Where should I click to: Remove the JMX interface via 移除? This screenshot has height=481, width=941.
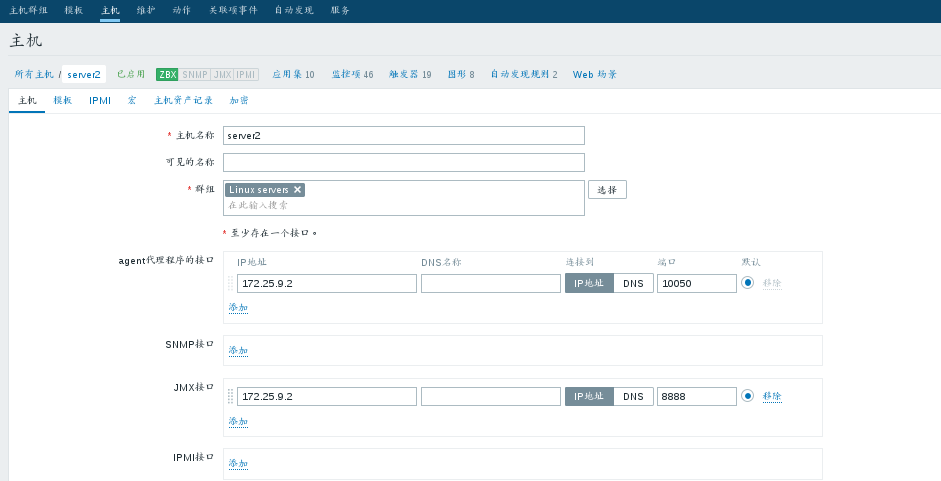click(x=772, y=396)
